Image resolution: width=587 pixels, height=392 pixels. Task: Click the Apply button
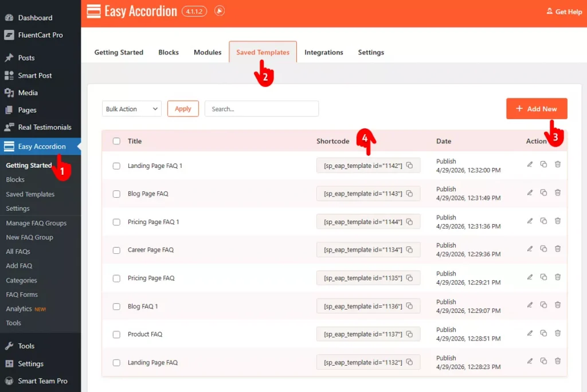point(183,108)
